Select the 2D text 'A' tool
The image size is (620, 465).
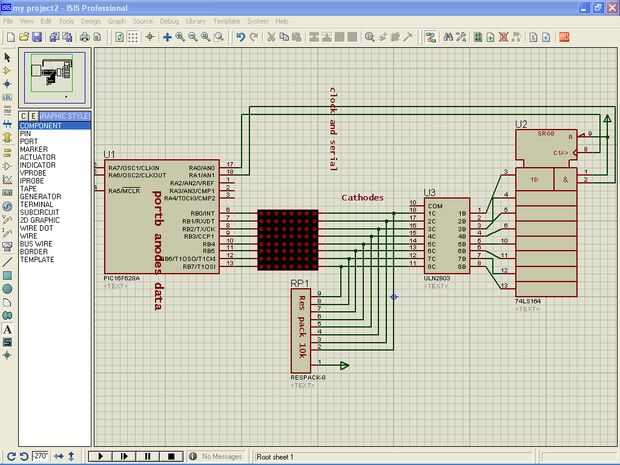tap(8, 328)
